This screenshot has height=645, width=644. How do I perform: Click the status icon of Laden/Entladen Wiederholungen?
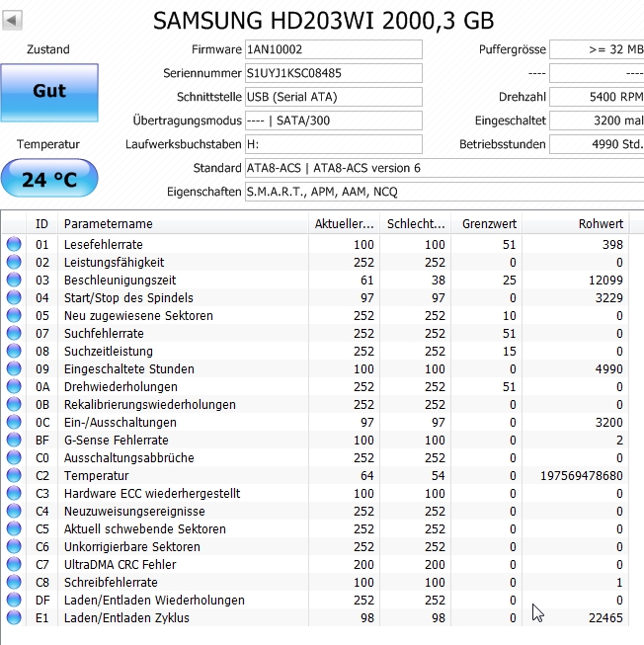tap(14, 600)
